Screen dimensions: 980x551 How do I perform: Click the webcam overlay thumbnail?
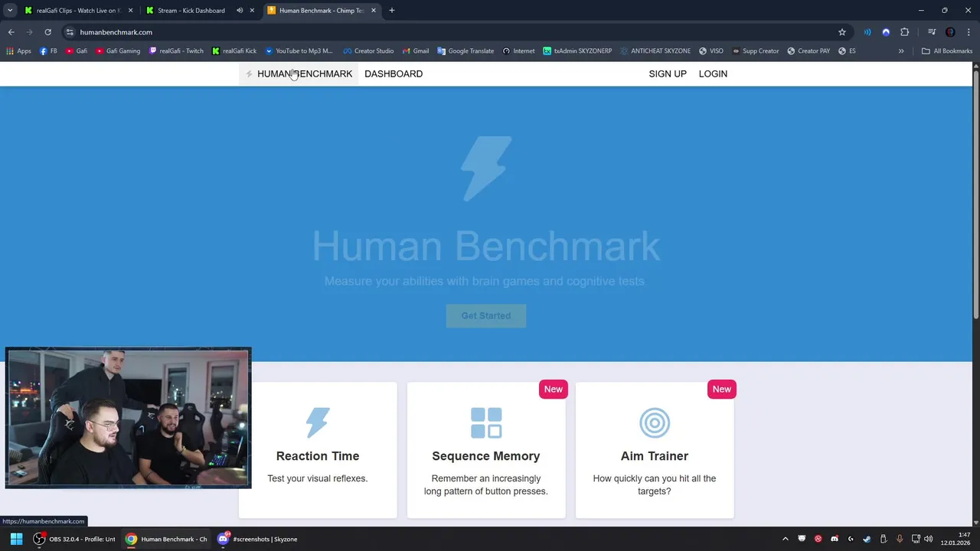point(128,418)
